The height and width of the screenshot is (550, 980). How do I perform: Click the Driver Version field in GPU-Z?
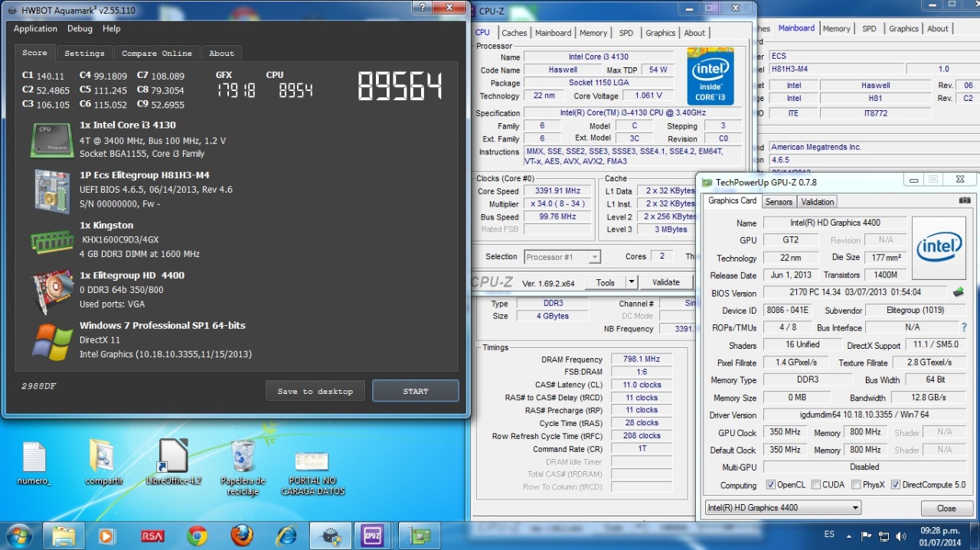pos(865,415)
